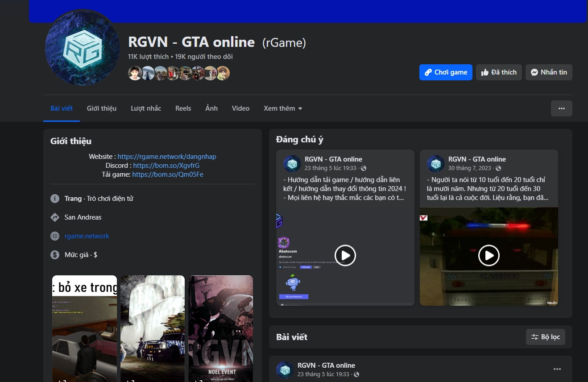Click the Mức giá · $ text
588x382 pixels.
(x=81, y=255)
